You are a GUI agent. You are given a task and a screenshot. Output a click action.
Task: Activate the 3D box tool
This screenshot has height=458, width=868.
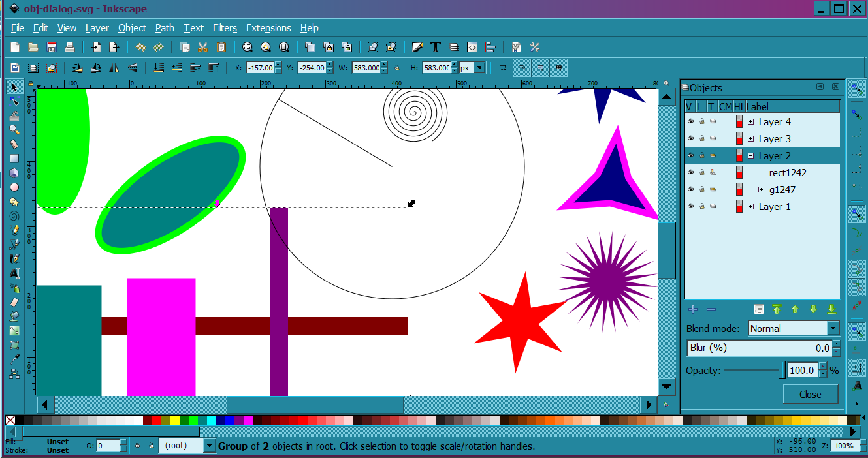click(14, 173)
